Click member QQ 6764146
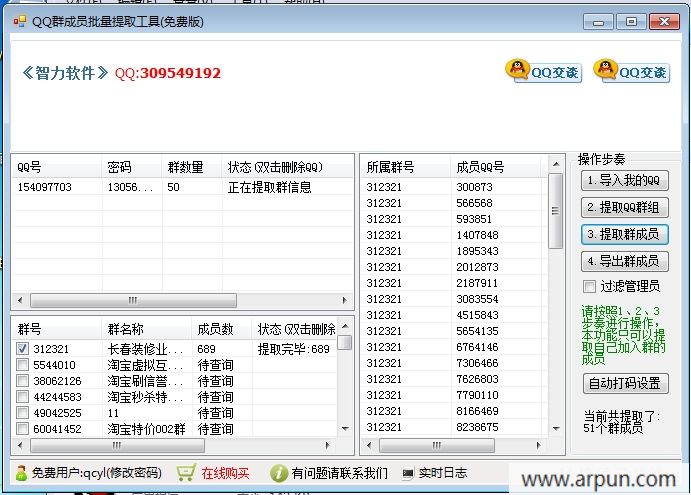Image resolution: width=691 pixels, height=495 pixels. coord(477,347)
